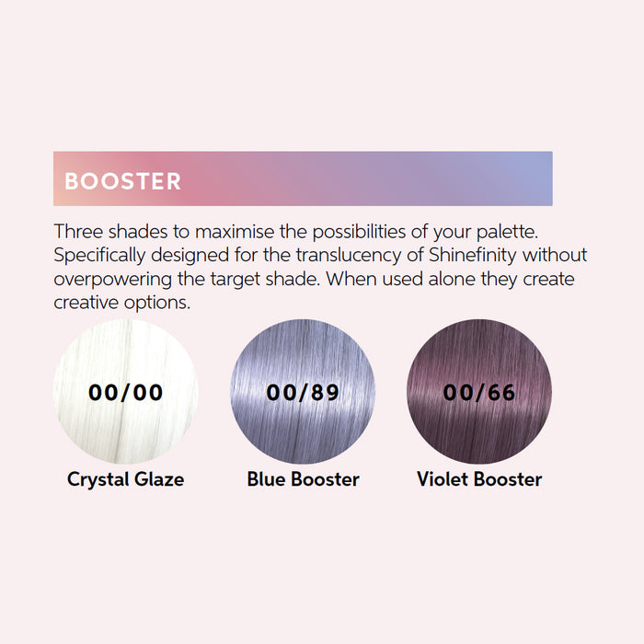Click the BOOSTER heading text

point(122,180)
